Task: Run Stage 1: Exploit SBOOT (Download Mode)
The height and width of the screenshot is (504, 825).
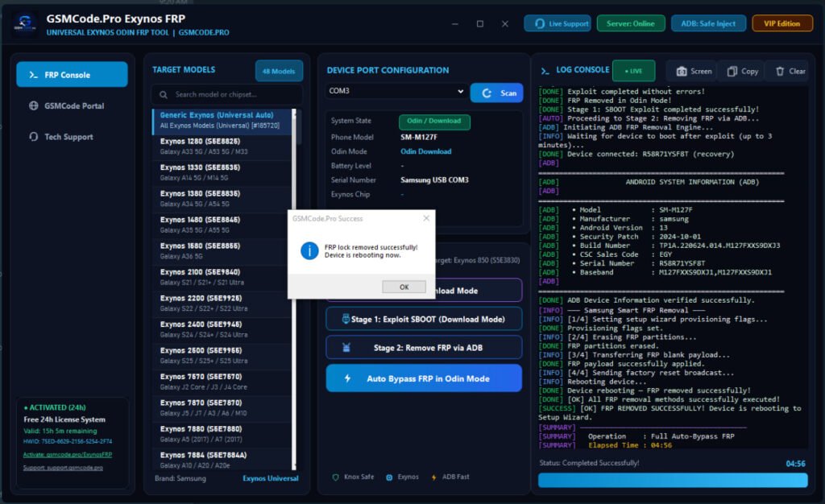Action: click(x=424, y=319)
